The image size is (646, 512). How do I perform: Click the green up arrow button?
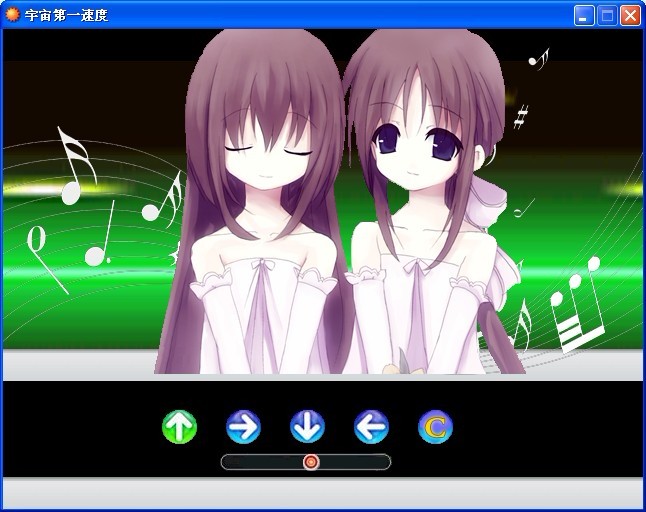tap(179, 427)
